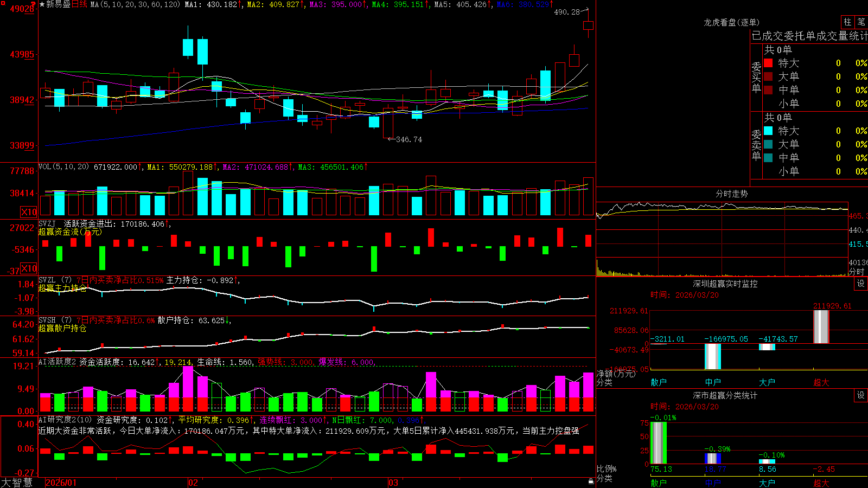The height and width of the screenshot is (488, 868).
Task: Click the -41743.57 value label
Action: [x=778, y=339]
